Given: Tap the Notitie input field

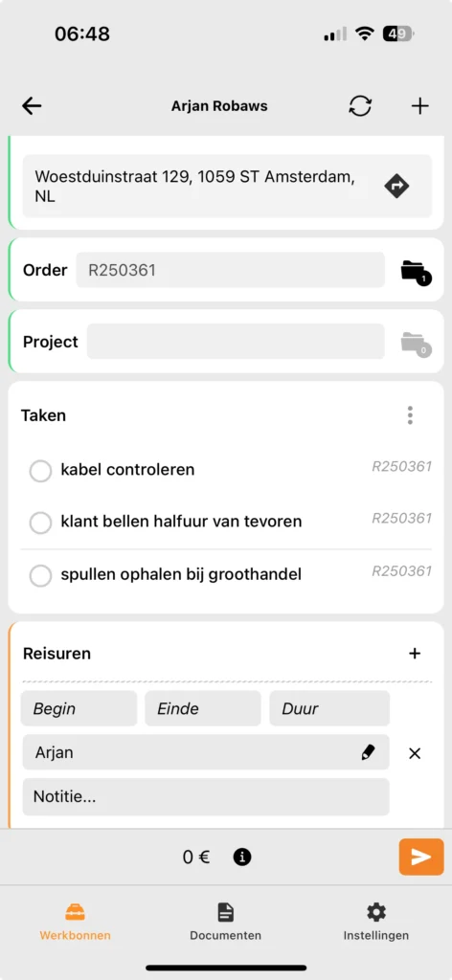Looking at the screenshot, I should point(206,797).
